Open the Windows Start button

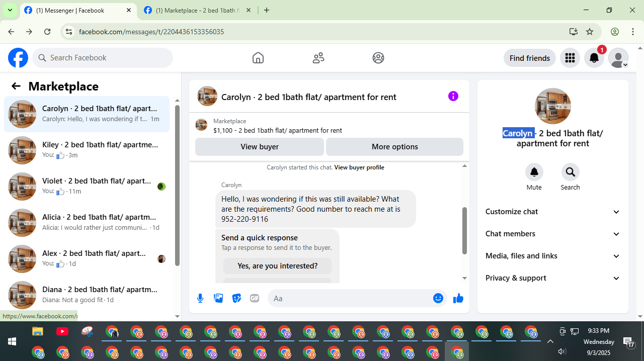tap(12, 341)
